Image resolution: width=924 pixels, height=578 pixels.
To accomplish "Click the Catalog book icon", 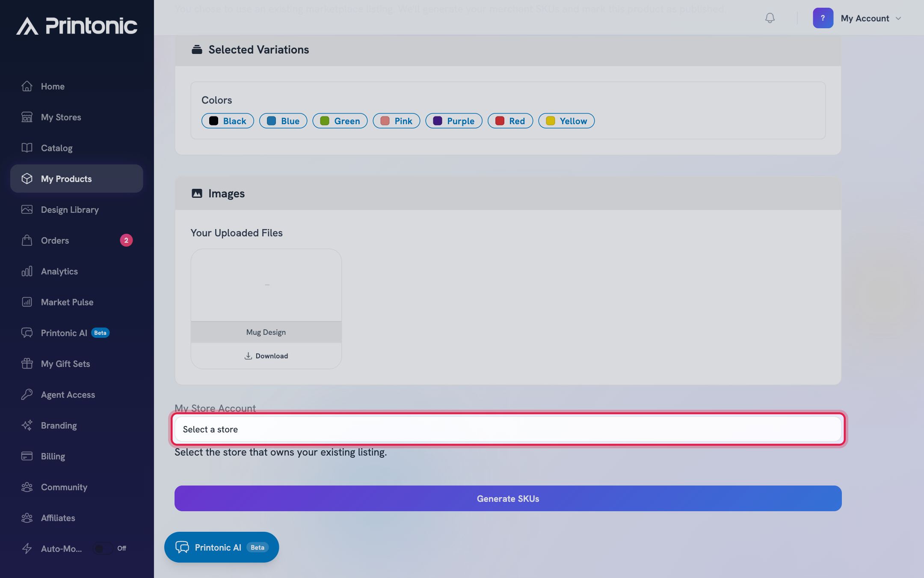I will coord(27,148).
